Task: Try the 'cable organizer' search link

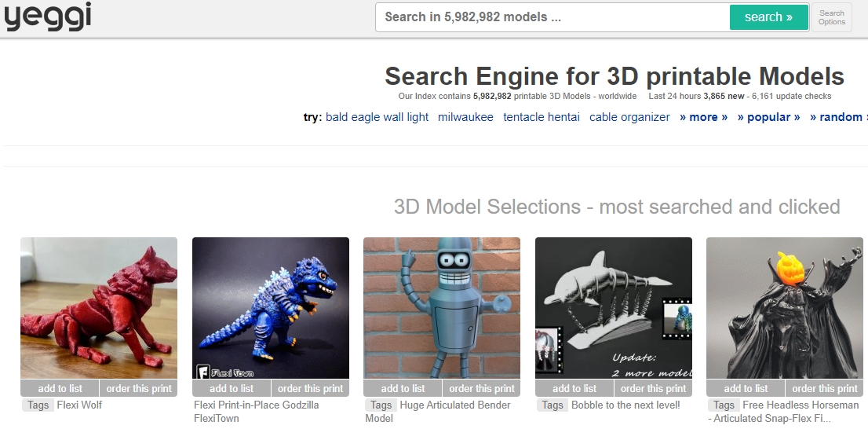Action: point(629,117)
